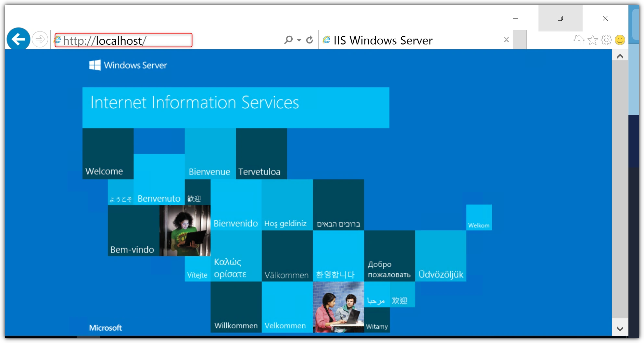644x343 pixels.
Task: Click the Japanese ようこそ tile
Action: click(x=120, y=192)
